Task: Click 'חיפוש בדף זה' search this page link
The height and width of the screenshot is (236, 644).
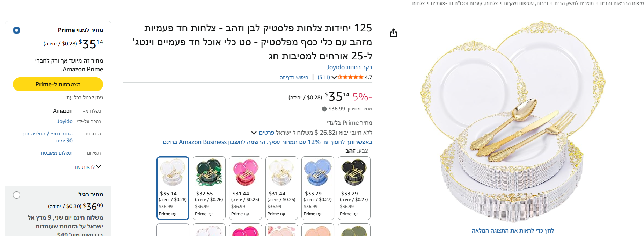Action: [294, 77]
